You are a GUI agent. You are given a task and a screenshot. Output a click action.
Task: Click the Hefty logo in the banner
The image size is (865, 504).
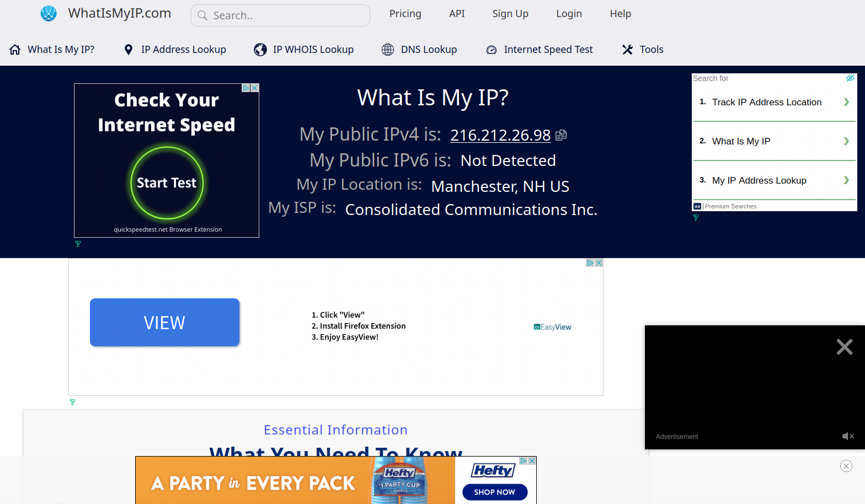coord(493,470)
